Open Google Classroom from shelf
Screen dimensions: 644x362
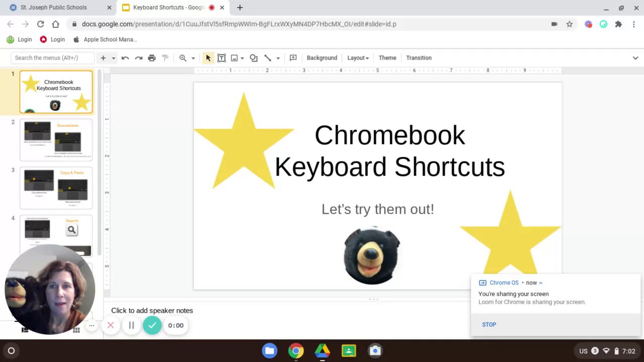tap(349, 351)
